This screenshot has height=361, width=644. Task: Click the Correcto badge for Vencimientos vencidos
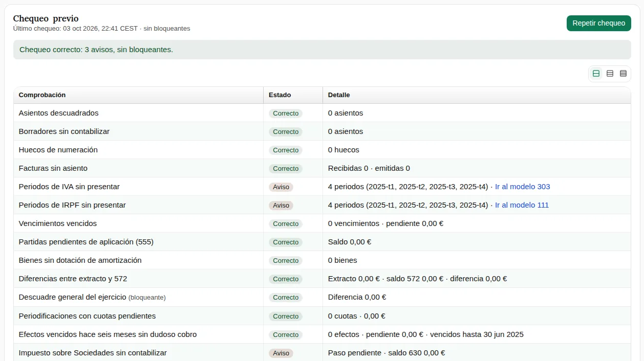pos(286,224)
